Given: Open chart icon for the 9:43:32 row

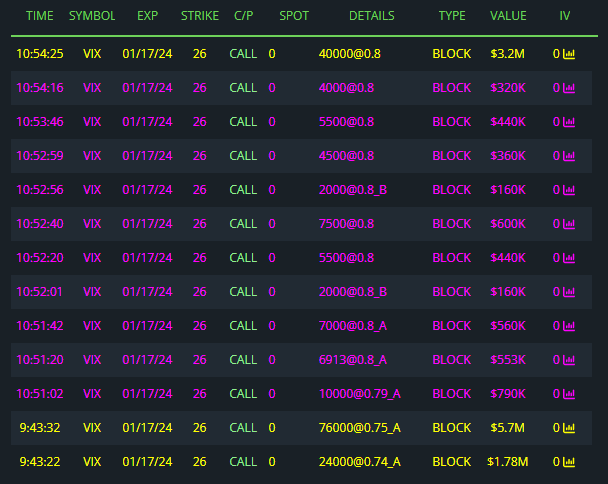Looking at the screenshot, I should pos(569,428).
